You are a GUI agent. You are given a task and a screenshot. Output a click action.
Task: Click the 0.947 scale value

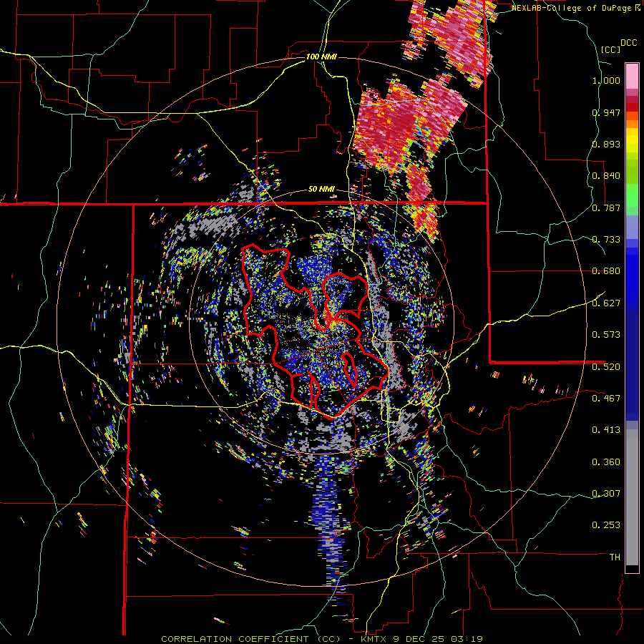606,112
